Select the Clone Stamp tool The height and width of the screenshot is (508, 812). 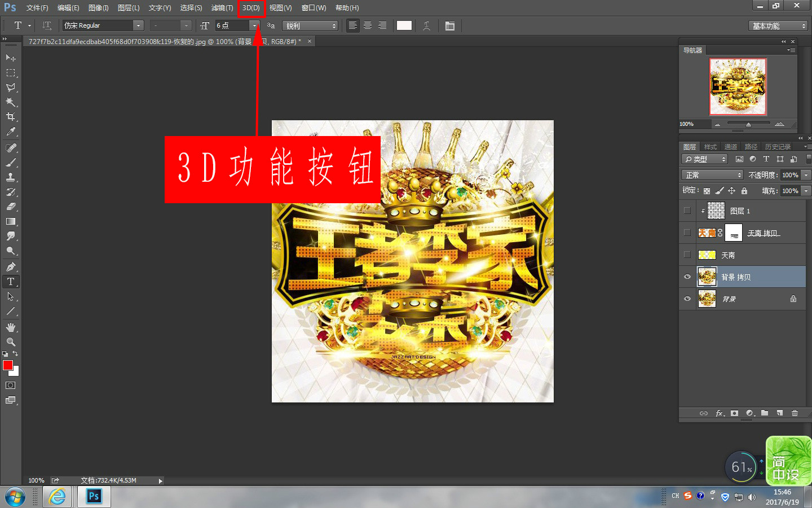11,177
